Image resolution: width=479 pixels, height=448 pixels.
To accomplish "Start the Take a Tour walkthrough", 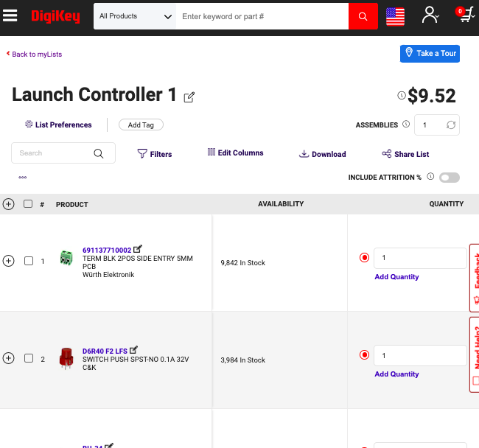I will [x=430, y=54].
